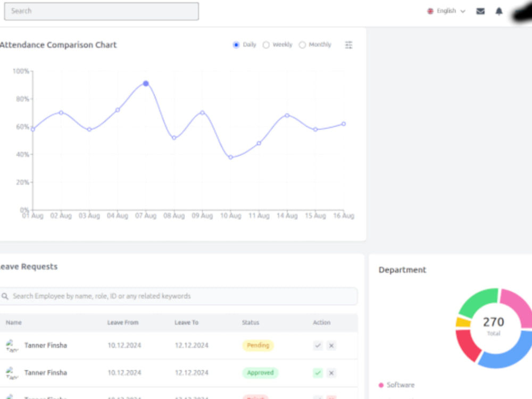Click the red donut chart segment
Viewport: 532px width, 399px height.
[468, 344]
